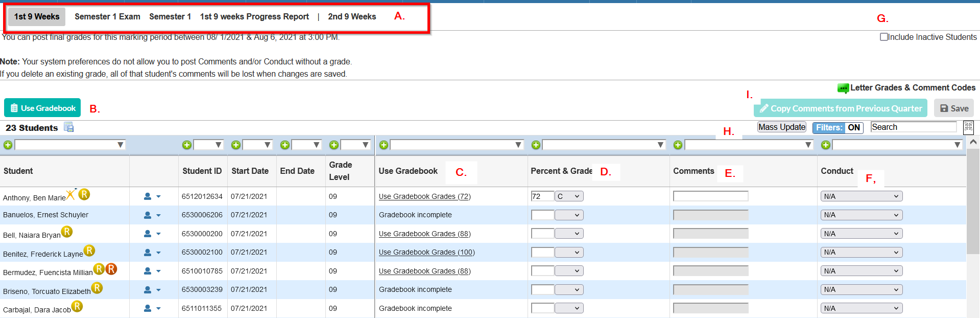980x318 pixels.
Task: Open the Letter Grades & Comment Codes link
Action: point(913,88)
